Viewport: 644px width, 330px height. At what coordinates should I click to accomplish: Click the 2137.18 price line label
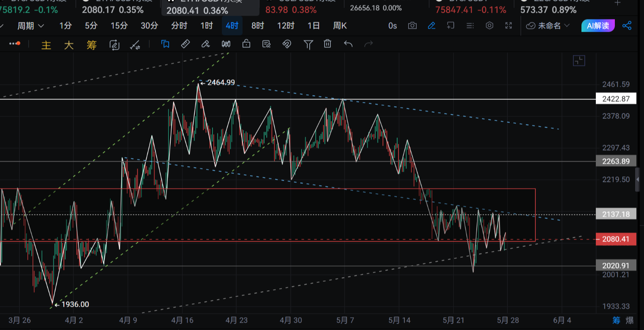[x=616, y=214]
